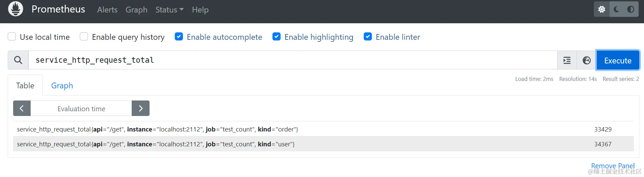Switch to the Graph panel tab
644x177 pixels.
point(62,86)
